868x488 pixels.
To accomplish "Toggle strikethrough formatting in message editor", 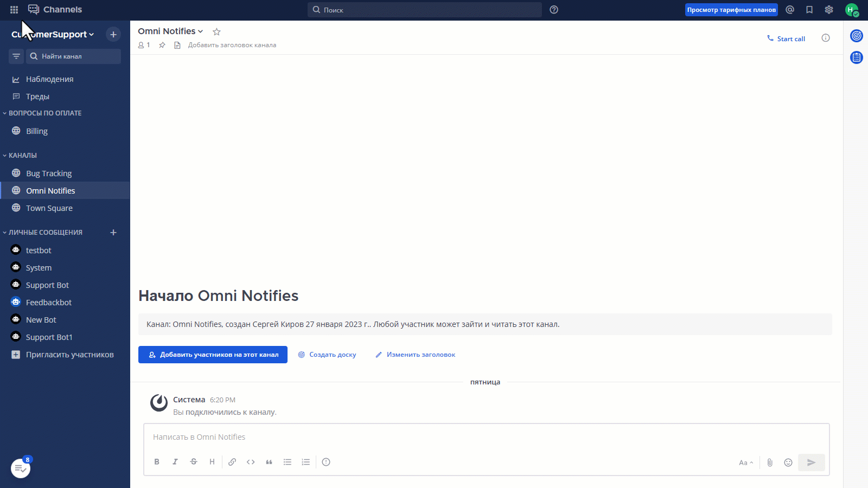I will click(x=194, y=462).
